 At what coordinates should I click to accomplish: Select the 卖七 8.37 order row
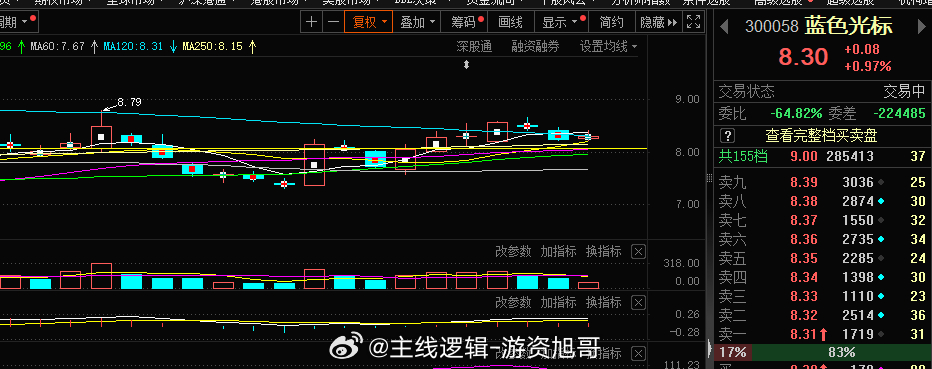823,220
